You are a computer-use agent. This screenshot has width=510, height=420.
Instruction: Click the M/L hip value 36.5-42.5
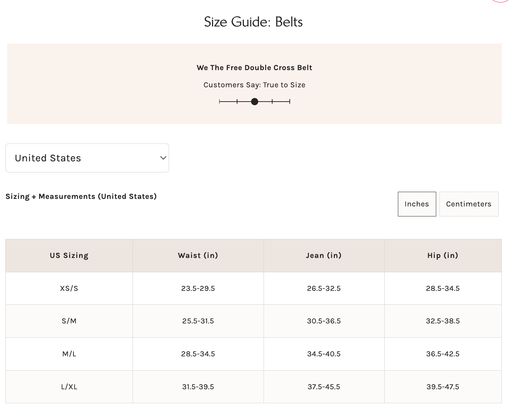coord(443,354)
